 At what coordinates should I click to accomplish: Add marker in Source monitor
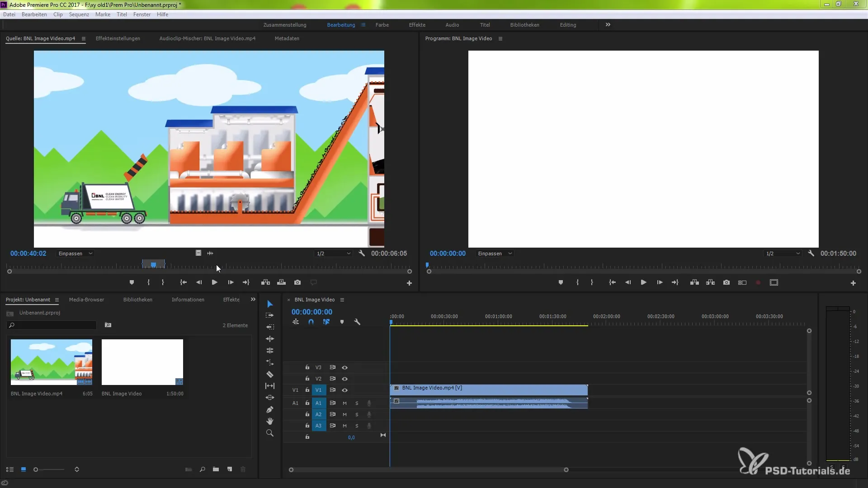pos(132,282)
